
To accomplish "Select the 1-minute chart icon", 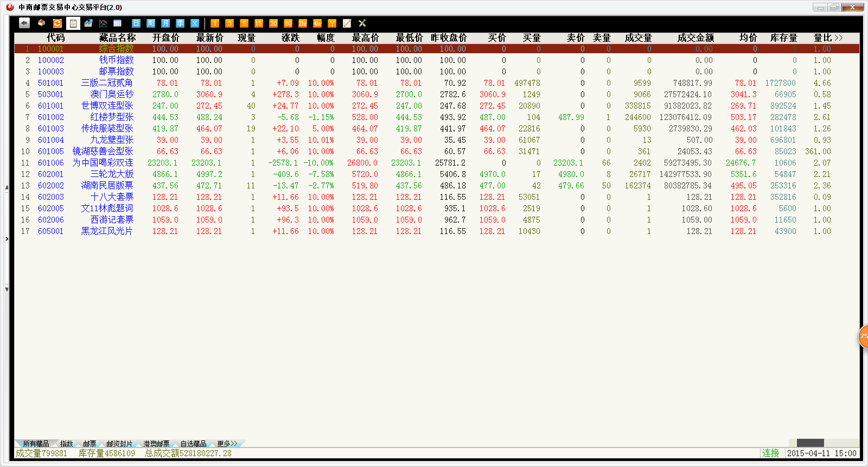I will 215,23.
